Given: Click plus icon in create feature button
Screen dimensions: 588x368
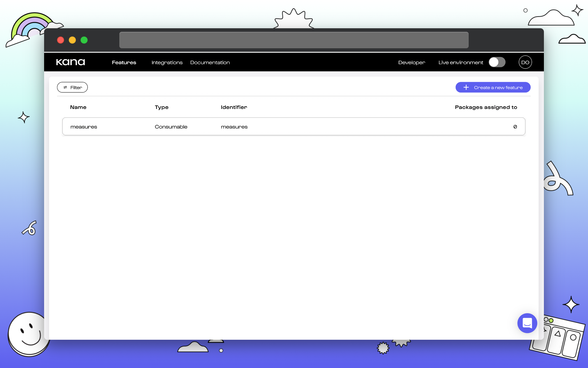Looking at the screenshot, I should (x=466, y=87).
